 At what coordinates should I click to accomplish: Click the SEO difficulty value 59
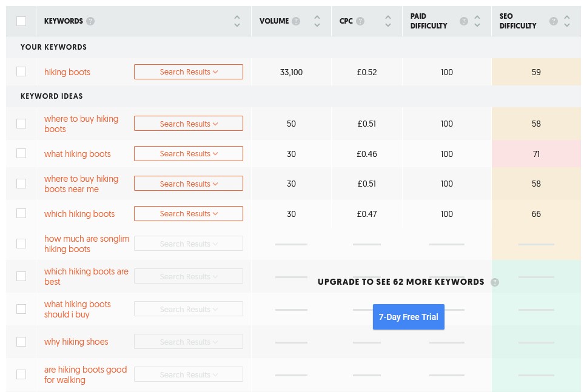point(536,72)
